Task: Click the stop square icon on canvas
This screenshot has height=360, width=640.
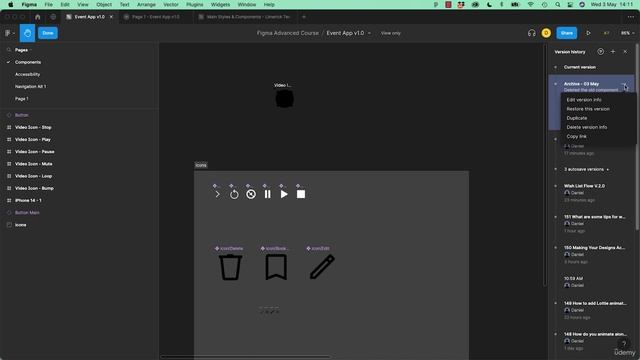Action: point(301,194)
